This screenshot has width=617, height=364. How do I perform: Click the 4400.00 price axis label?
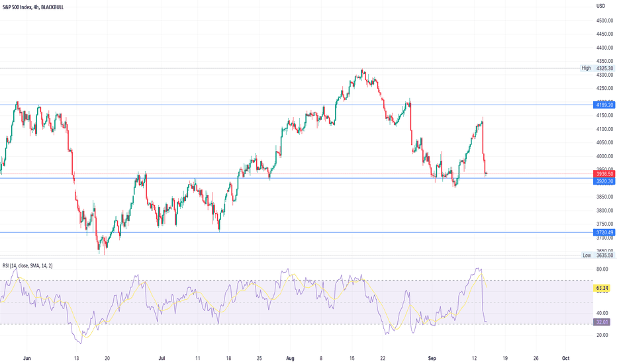click(x=605, y=48)
